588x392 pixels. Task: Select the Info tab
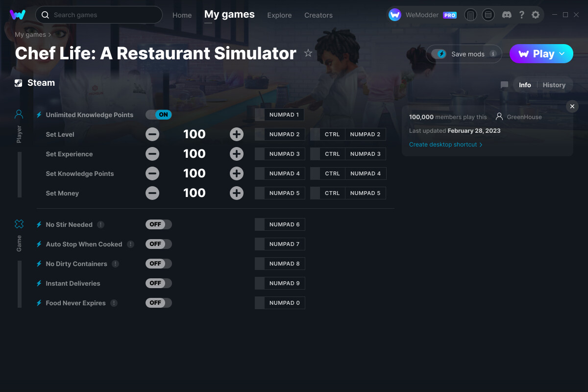[x=525, y=85]
